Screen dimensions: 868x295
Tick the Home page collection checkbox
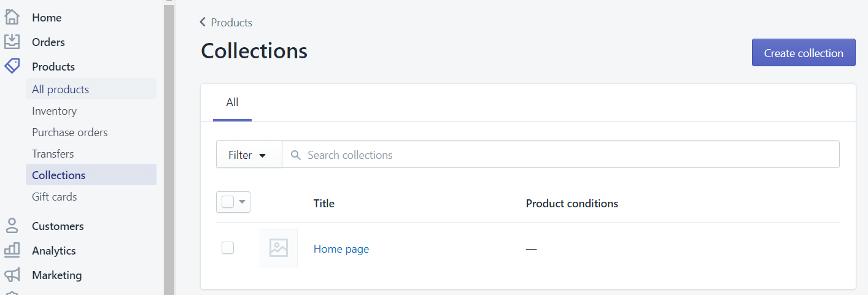pyautogui.click(x=228, y=248)
